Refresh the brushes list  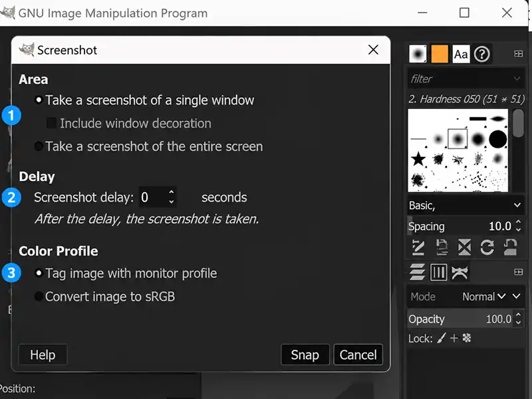[x=487, y=247]
